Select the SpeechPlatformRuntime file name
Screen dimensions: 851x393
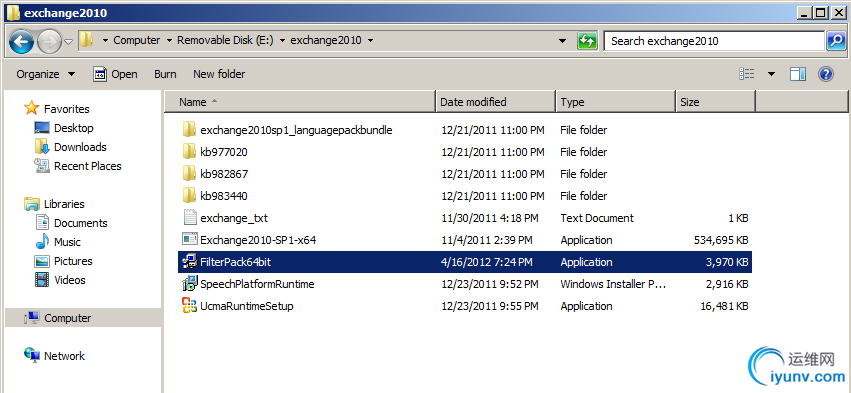click(257, 284)
